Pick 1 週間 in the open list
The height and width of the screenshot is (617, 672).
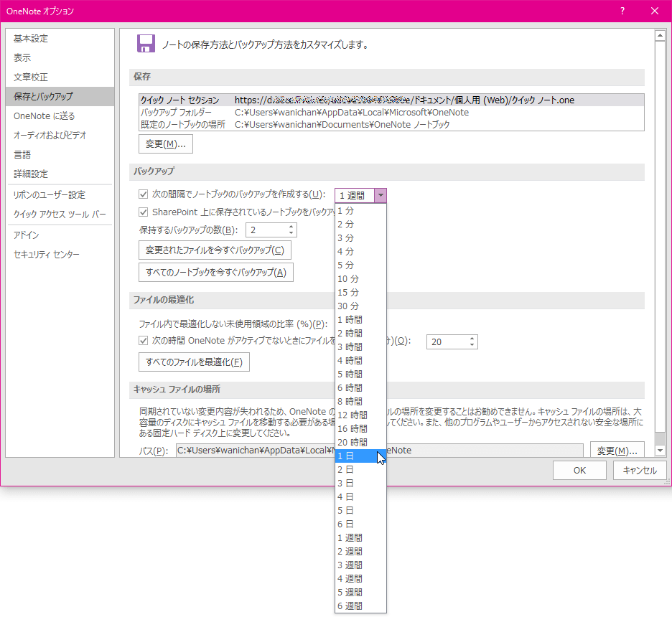tap(360, 538)
